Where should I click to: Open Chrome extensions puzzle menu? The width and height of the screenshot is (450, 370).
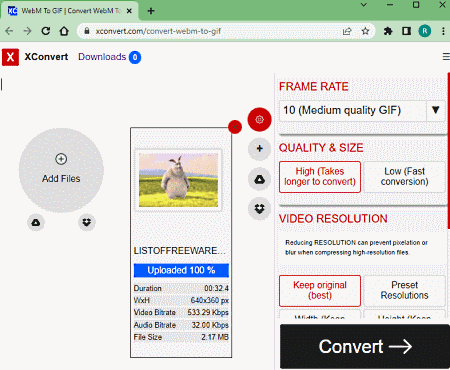pyautogui.click(x=388, y=31)
